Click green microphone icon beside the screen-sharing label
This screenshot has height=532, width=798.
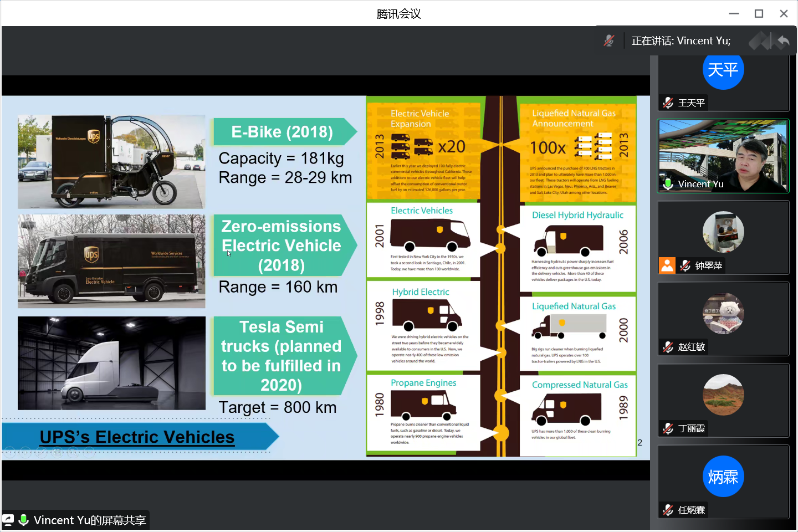23,520
